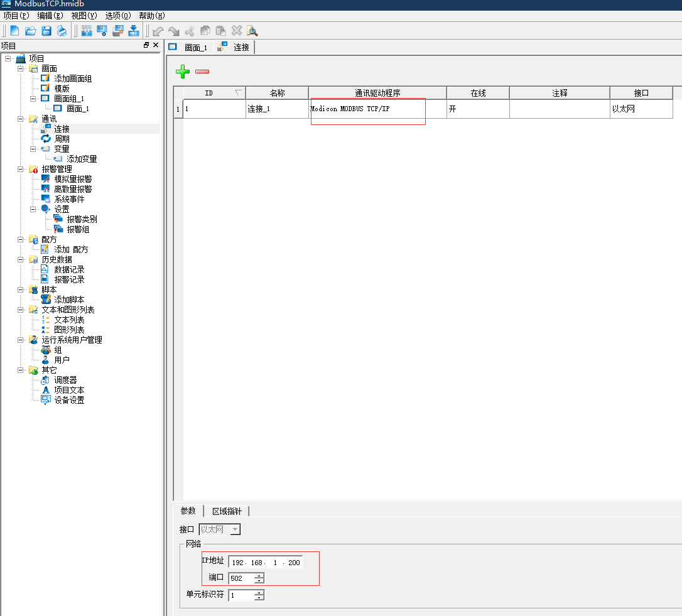The image size is (682, 616).
Task: Collapse the root 项目 tree node
Action: [x=8, y=58]
